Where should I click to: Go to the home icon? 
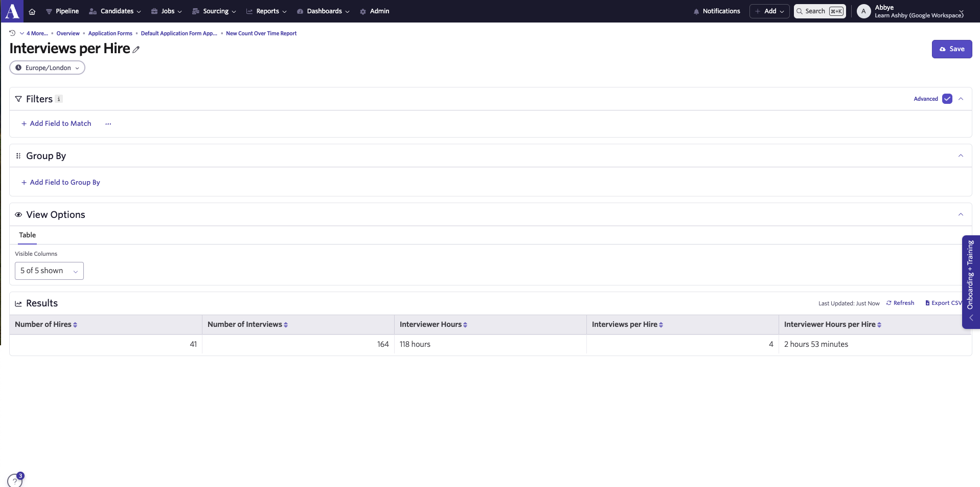(x=32, y=11)
